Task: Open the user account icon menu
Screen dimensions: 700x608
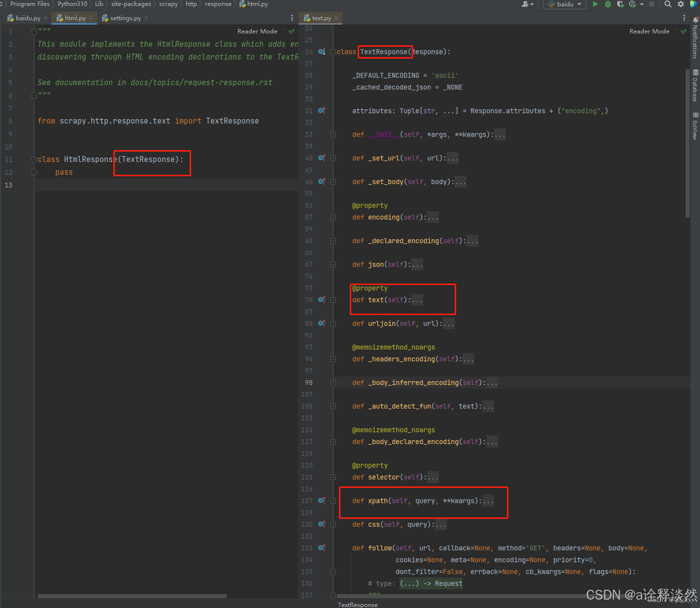Action: tap(528, 4)
